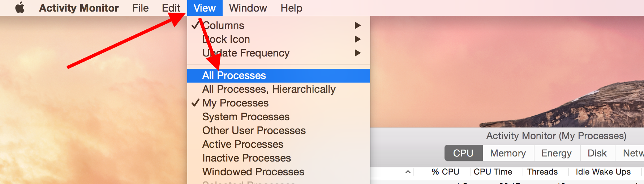The image size is (644, 184).
Task: Open the File menu
Action: pos(140,8)
